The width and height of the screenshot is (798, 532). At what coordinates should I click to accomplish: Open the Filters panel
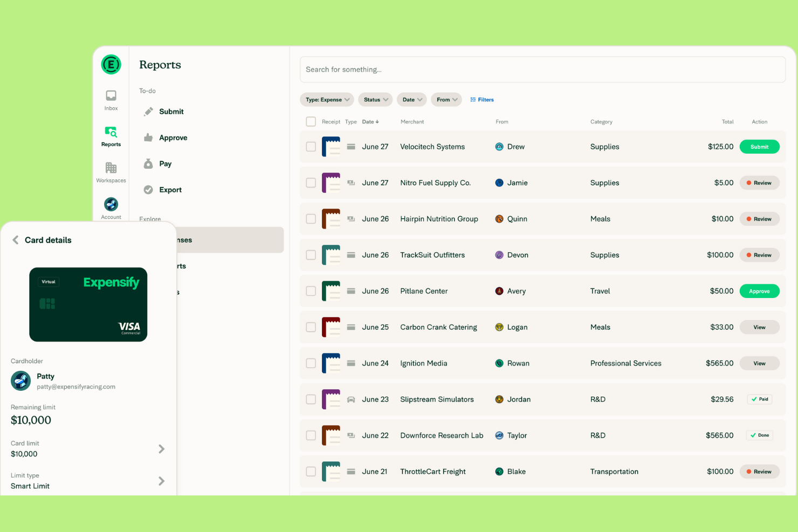click(481, 99)
